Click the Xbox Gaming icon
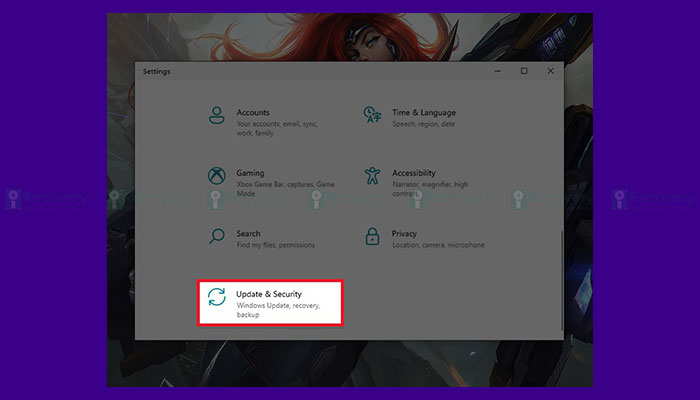Screen dimensions: 700x400 [217, 176]
